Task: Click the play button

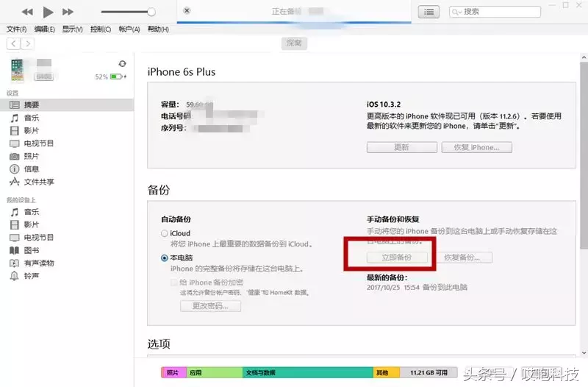Action: [x=48, y=12]
